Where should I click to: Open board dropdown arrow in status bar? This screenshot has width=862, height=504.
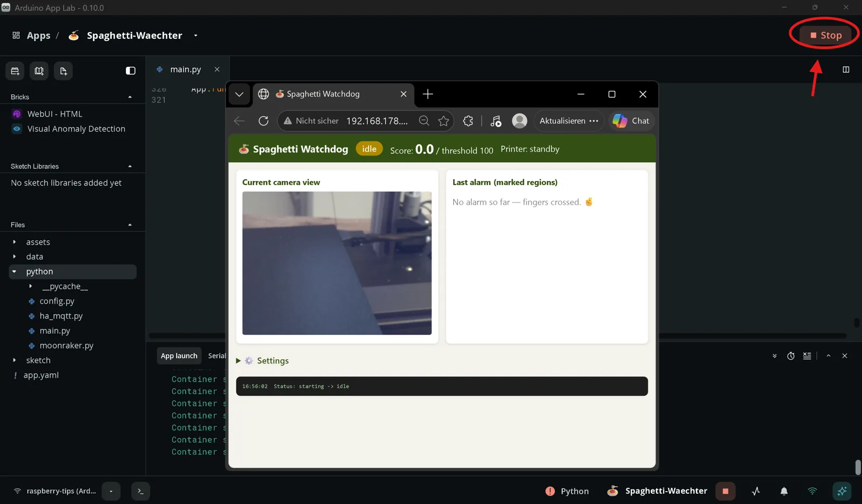pyautogui.click(x=111, y=491)
